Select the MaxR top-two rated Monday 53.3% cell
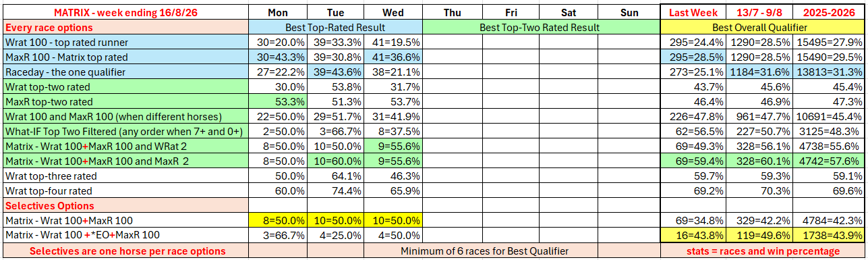The image size is (868, 260). [x=277, y=101]
